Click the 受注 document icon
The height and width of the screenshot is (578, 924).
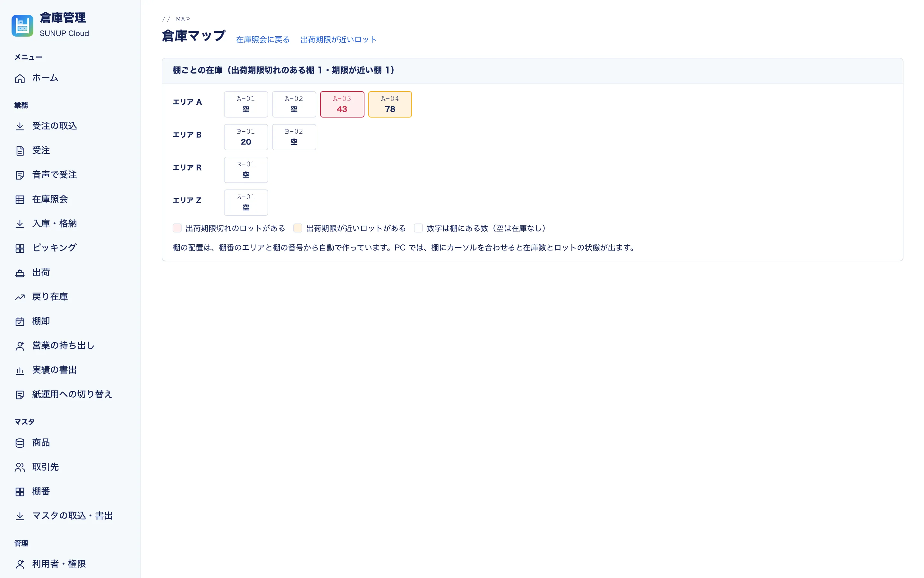pyautogui.click(x=20, y=151)
